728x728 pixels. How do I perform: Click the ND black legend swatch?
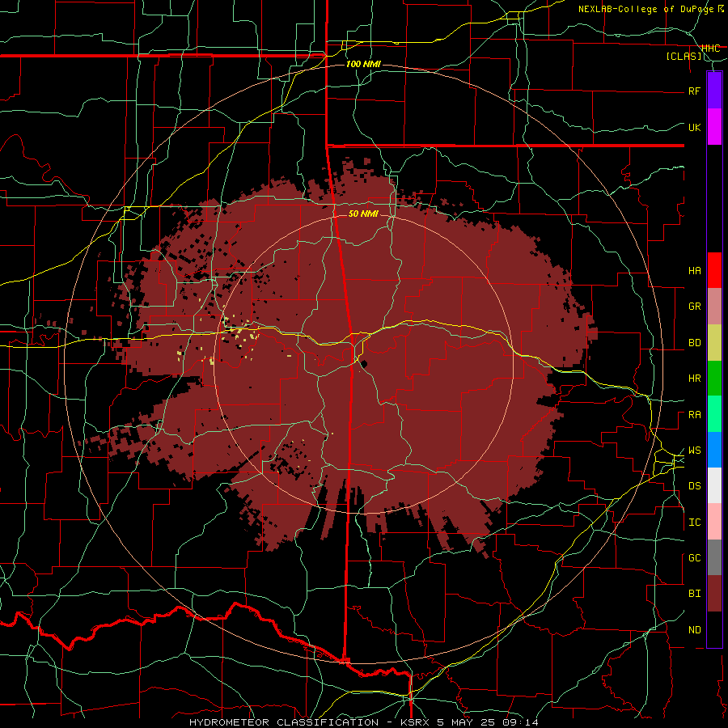pyautogui.click(x=714, y=629)
